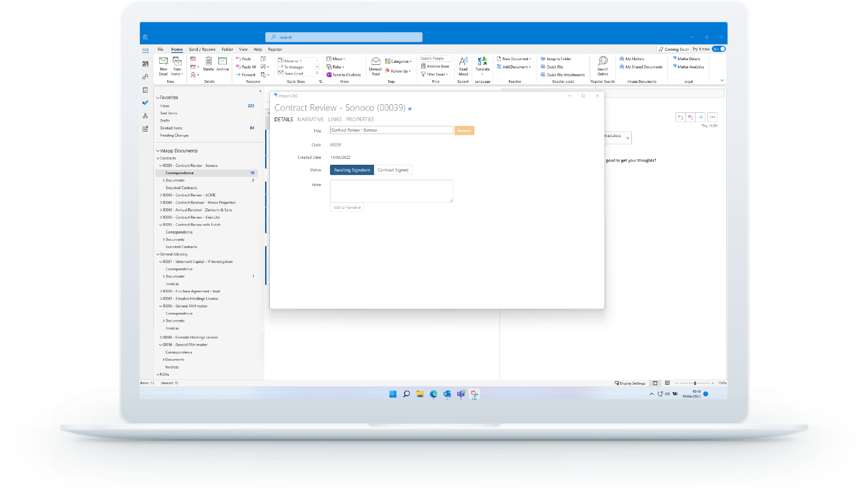
Task: Select the Correspondence folder under 00039
Action: (207, 173)
